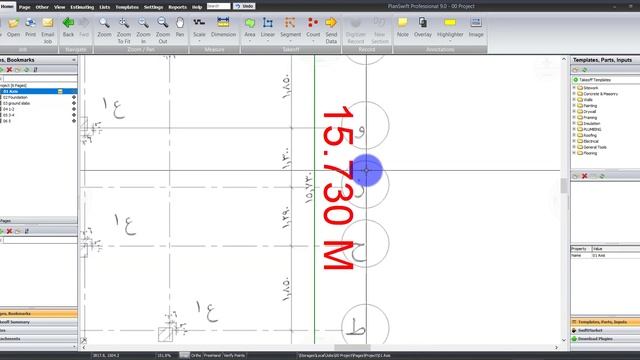Open the Settings ribbon tab

point(153,7)
